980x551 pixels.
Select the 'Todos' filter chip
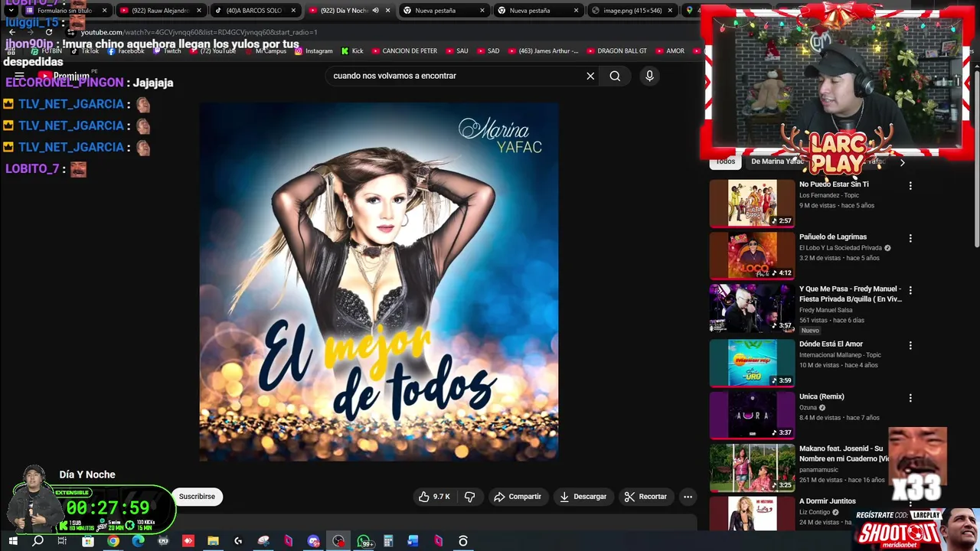(725, 161)
